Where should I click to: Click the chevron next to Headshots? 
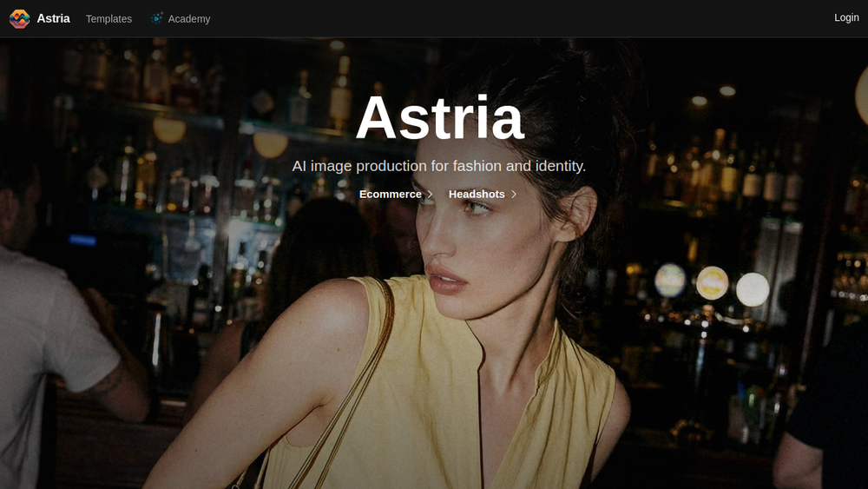tap(514, 195)
